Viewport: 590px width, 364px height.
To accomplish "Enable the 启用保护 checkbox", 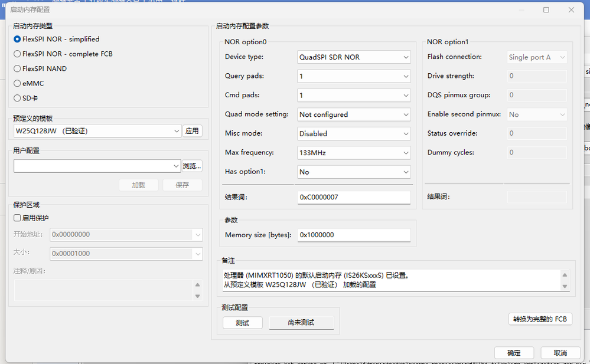I will coord(17,218).
